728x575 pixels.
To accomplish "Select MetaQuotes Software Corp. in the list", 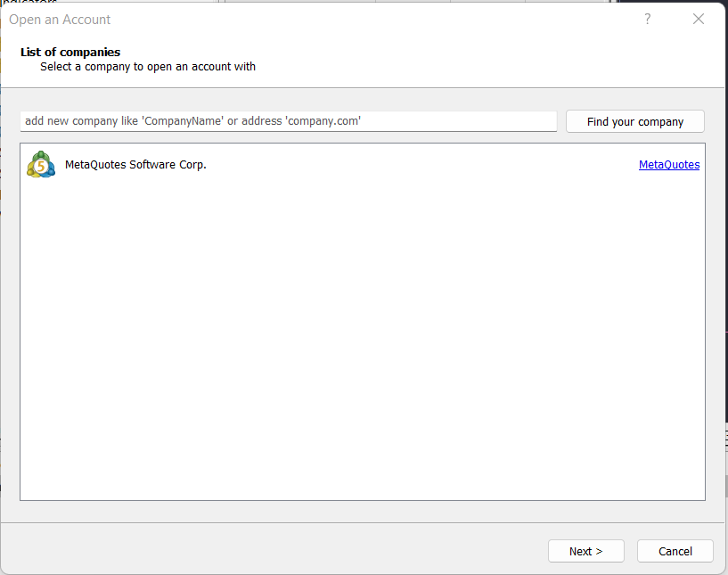I will point(135,164).
